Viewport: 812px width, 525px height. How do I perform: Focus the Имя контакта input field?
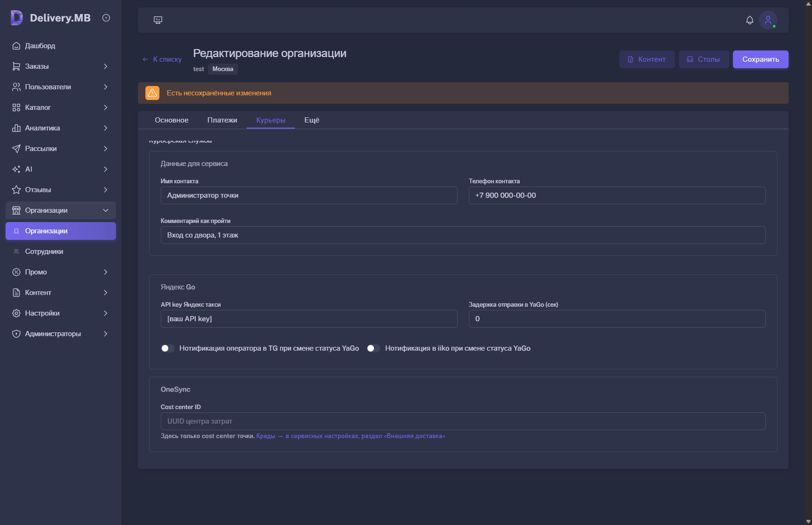click(309, 195)
